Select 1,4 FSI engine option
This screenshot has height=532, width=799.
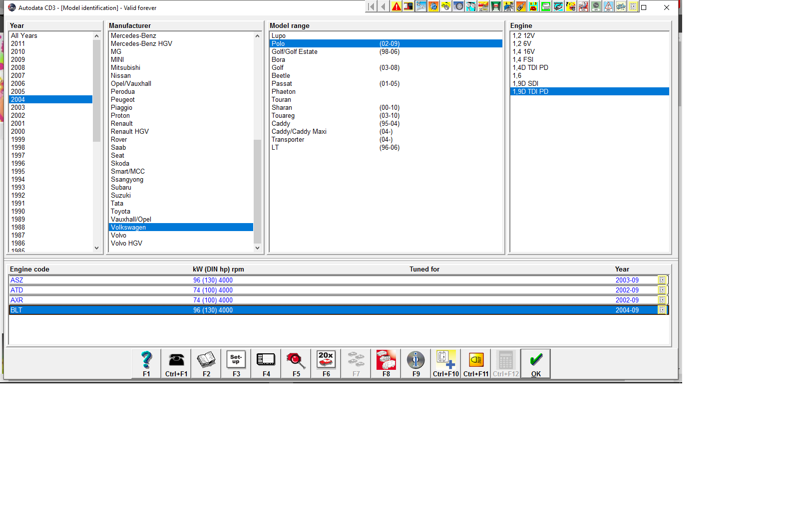523,59
